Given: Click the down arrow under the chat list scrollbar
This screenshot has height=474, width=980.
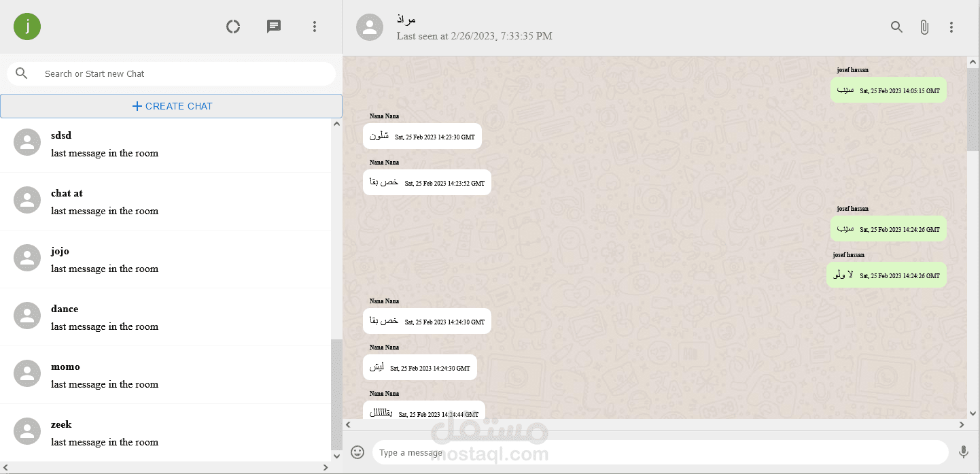Looking at the screenshot, I should point(337,456).
